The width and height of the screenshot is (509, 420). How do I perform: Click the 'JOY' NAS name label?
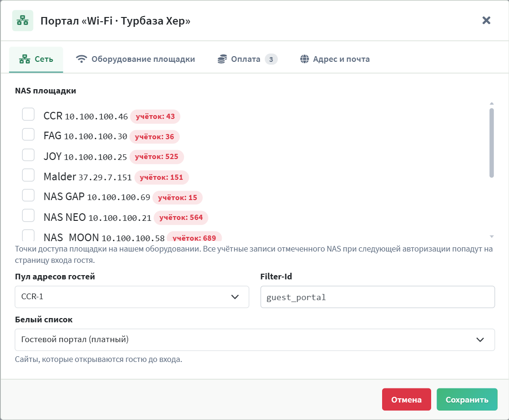52,157
